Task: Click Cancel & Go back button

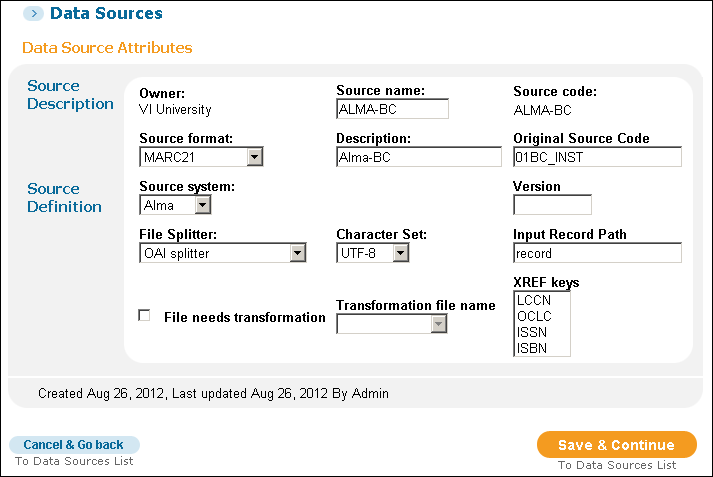Action: [74, 445]
